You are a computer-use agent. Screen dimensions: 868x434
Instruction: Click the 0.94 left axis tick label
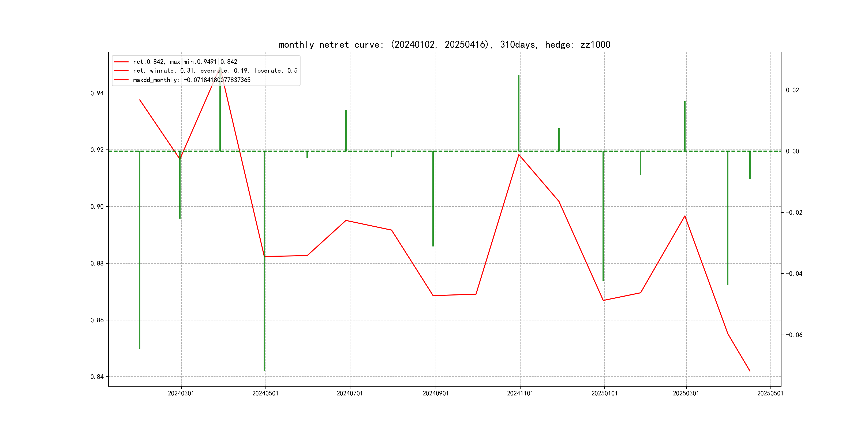[97, 93]
